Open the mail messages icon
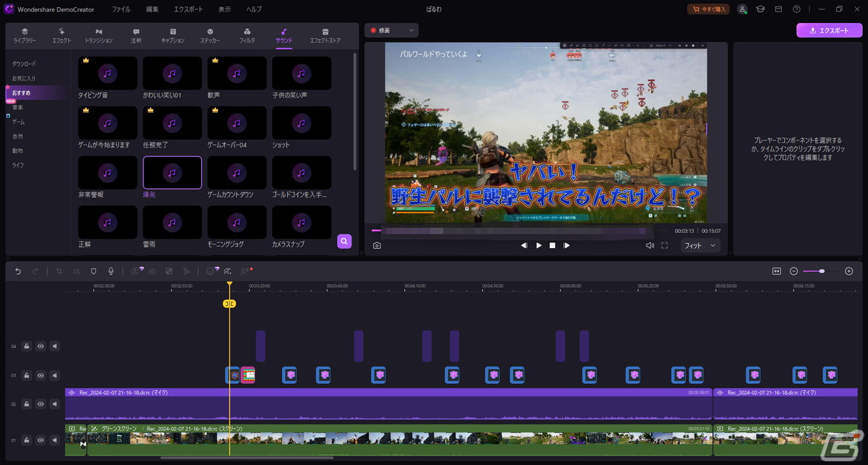868x465 pixels. pos(778,9)
